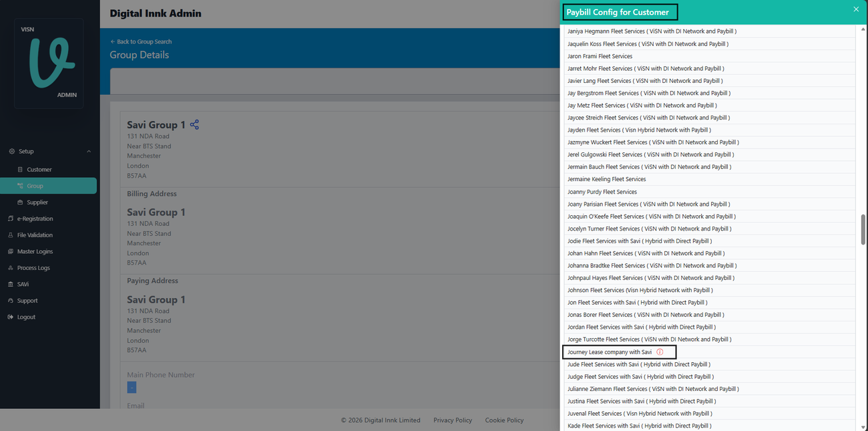Select Johnson Fleet Services

[710, 290]
